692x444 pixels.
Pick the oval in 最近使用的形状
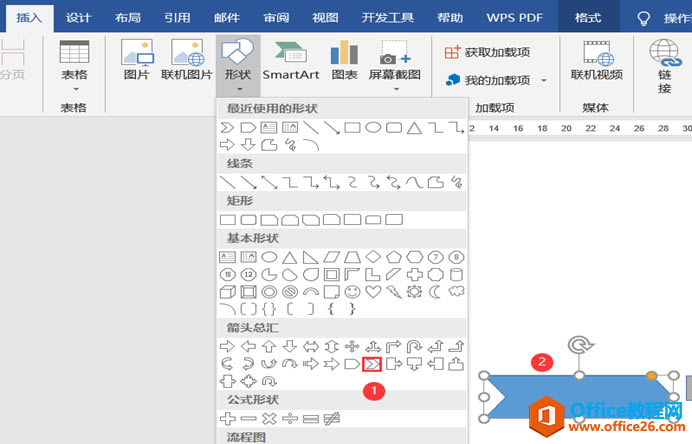[373, 128]
